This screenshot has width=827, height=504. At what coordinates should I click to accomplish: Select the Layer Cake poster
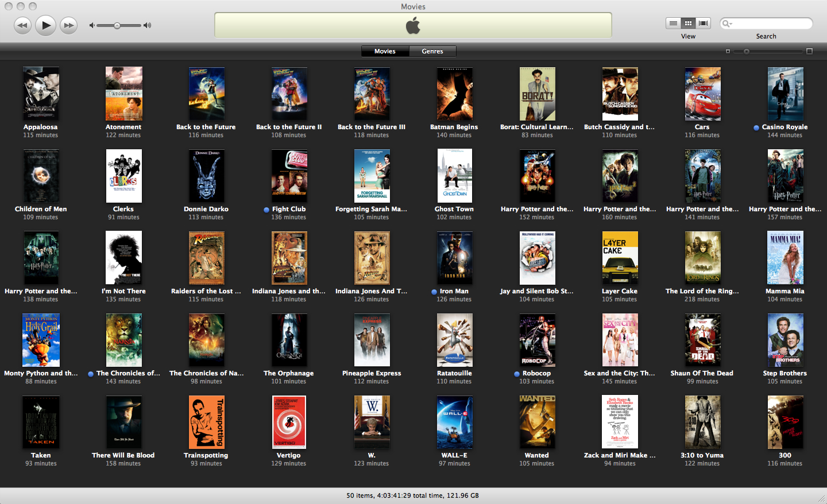tap(620, 258)
